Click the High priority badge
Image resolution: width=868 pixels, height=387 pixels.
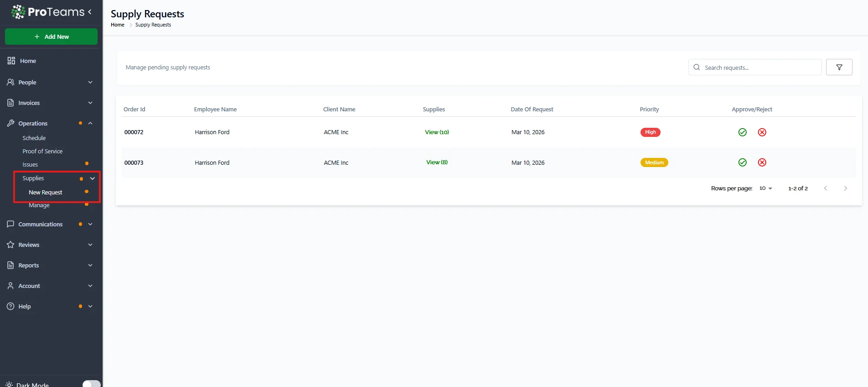pos(650,132)
